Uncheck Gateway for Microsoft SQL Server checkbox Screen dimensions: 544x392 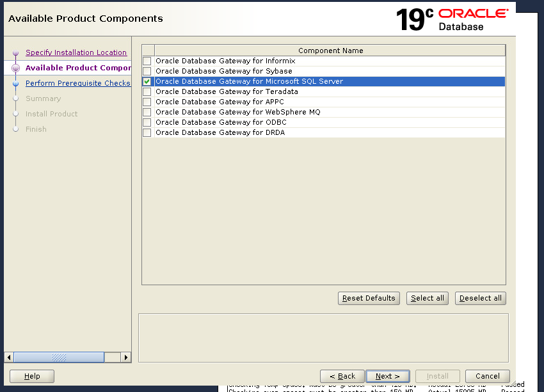pyautogui.click(x=147, y=81)
